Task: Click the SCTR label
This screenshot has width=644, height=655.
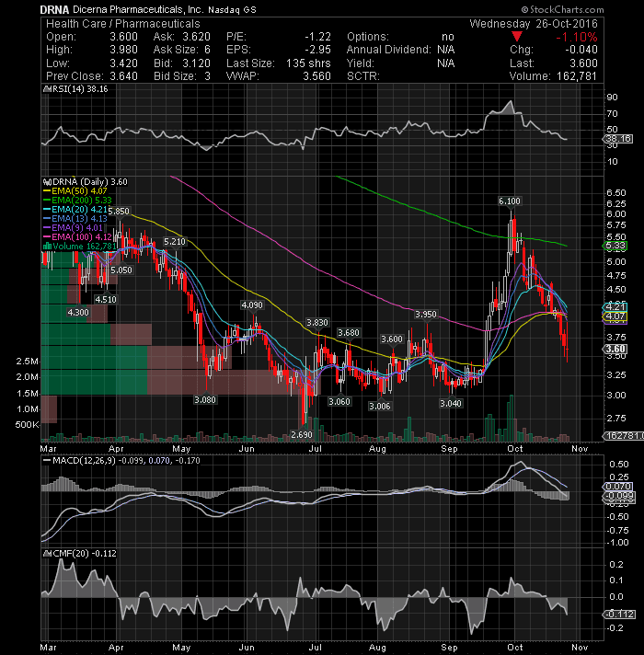Action: [x=362, y=76]
